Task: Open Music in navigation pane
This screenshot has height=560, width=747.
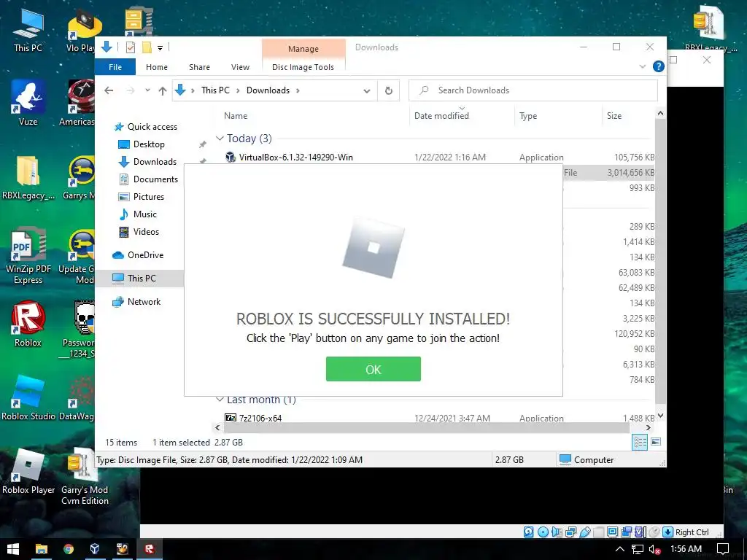Action: pos(145,214)
